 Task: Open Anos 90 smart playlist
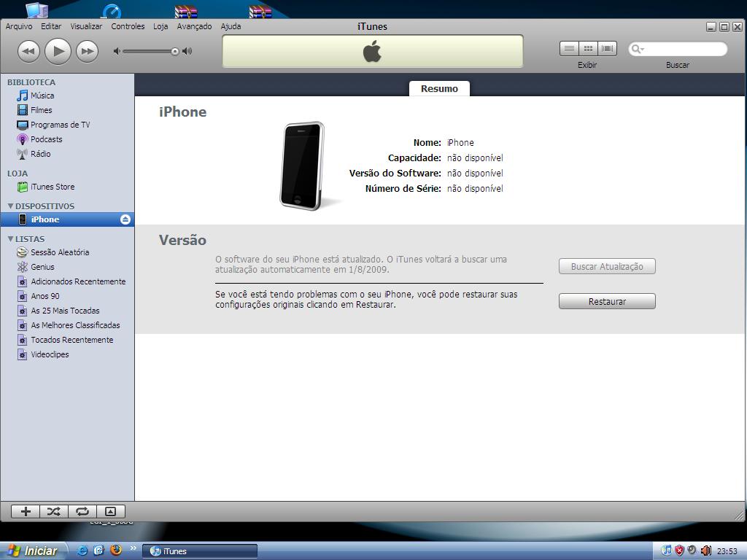(x=67, y=296)
